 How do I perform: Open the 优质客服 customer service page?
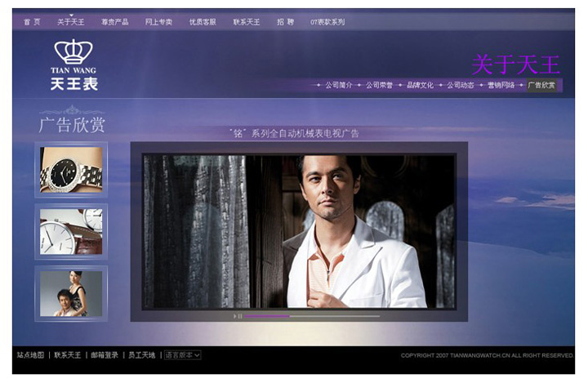(203, 22)
